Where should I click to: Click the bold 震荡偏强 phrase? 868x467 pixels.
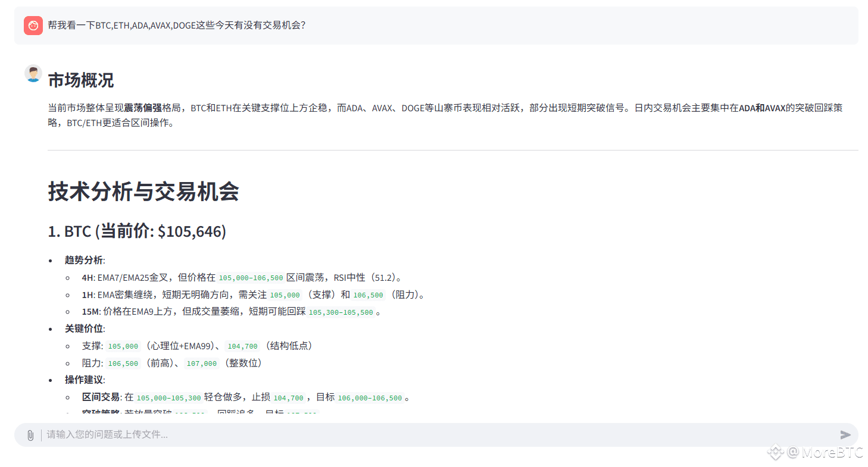tap(143, 108)
